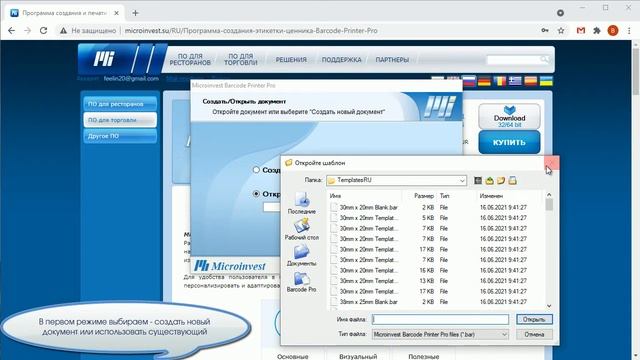Open saved passwords key icon

point(545,31)
